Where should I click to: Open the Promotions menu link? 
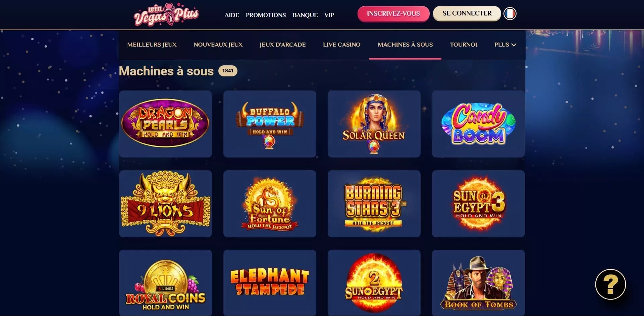[x=266, y=15]
